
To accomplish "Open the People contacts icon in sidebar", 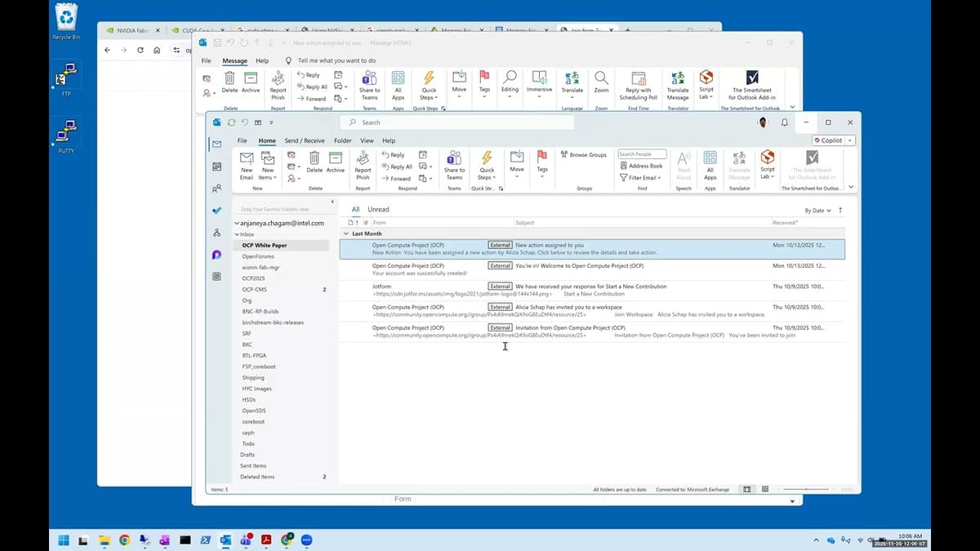I will point(216,189).
